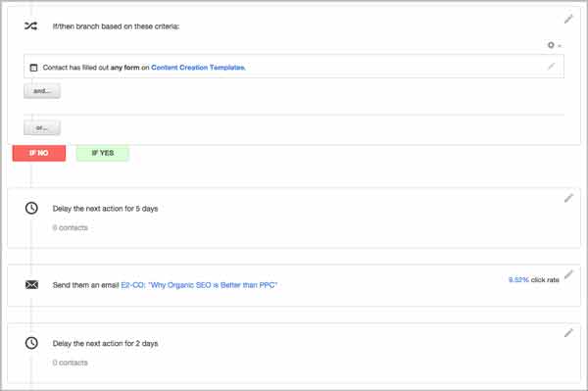
Task: Click the 'or...' button
Action: click(42, 127)
